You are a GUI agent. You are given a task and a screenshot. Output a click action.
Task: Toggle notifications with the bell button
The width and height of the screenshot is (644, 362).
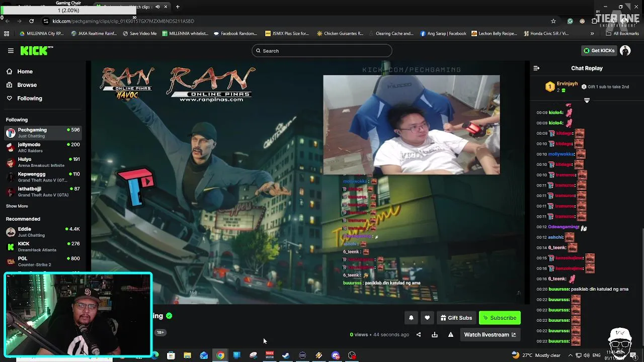(x=411, y=318)
